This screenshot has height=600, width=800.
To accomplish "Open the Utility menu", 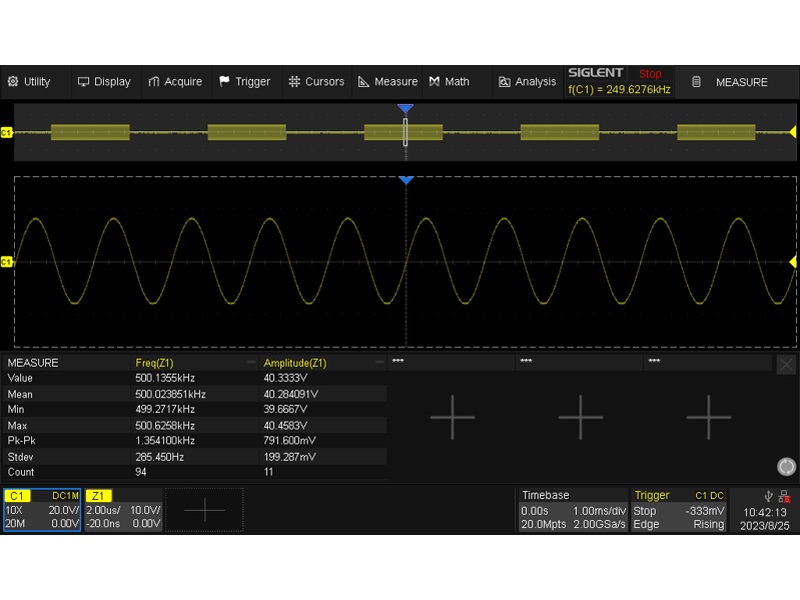I will (x=29, y=82).
